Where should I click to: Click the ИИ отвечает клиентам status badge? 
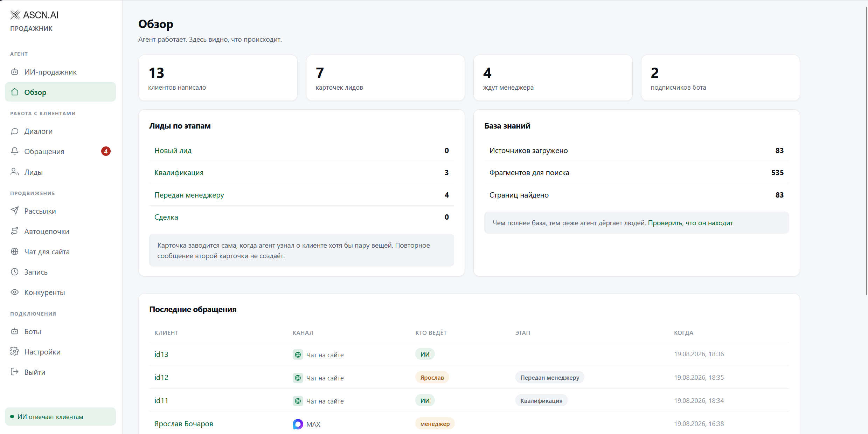coord(60,416)
